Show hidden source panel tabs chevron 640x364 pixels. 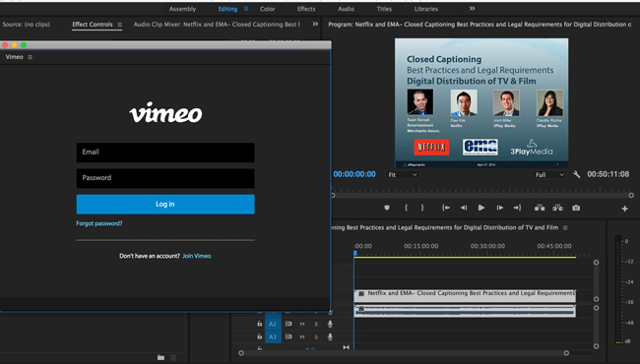tap(315, 24)
